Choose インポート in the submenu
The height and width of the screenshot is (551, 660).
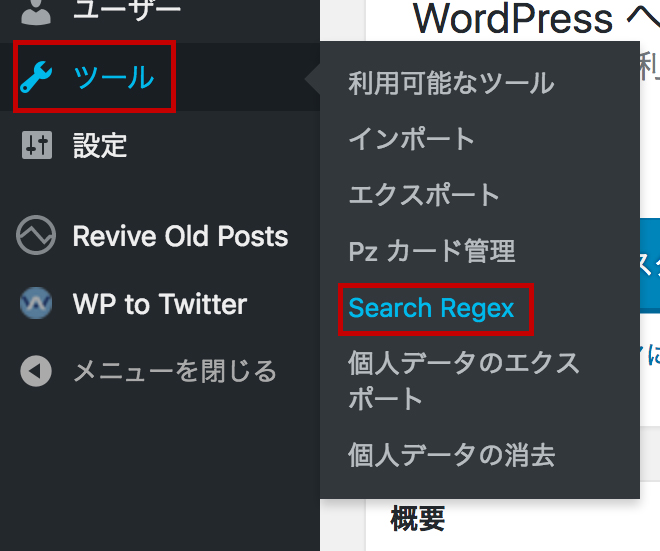[412, 138]
